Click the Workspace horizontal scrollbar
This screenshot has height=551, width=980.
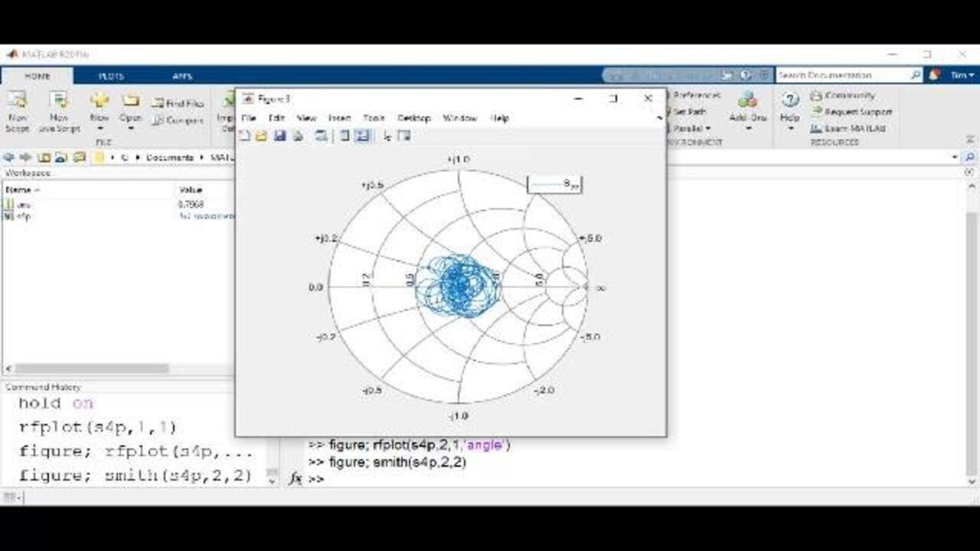[92, 368]
